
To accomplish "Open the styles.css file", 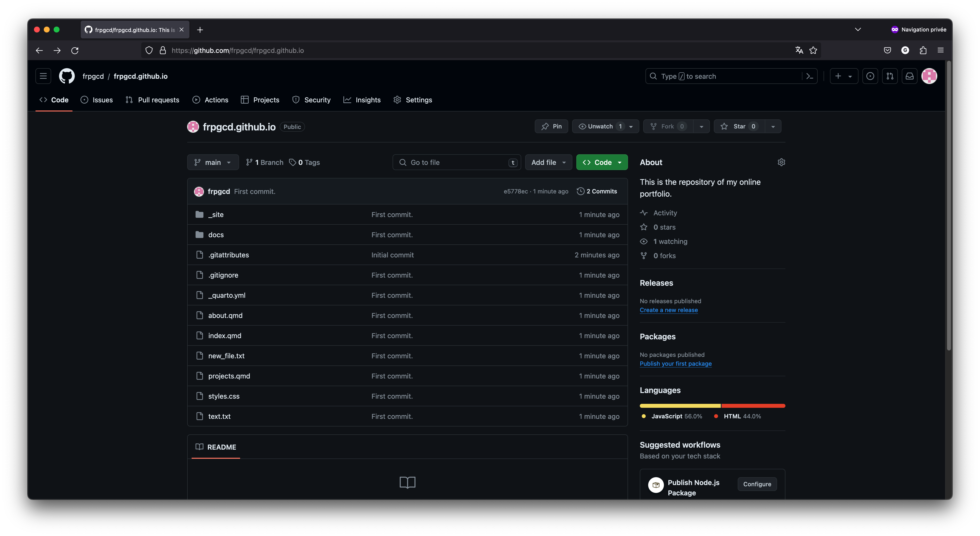I will tap(224, 396).
